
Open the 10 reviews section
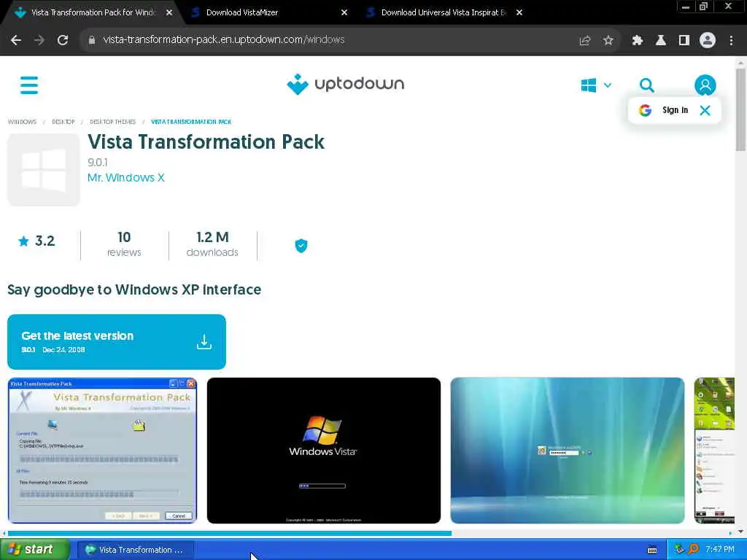click(124, 244)
